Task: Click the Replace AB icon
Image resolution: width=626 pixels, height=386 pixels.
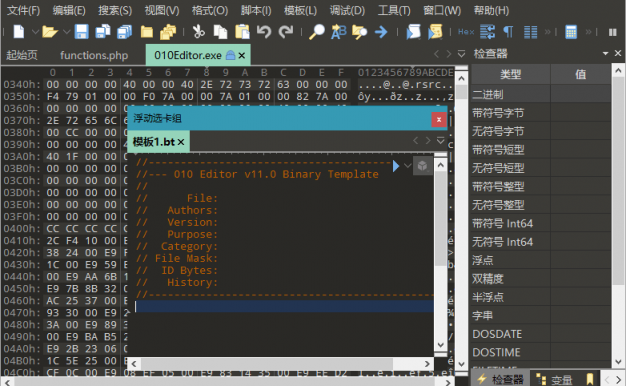Action: (x=339, y=32)
